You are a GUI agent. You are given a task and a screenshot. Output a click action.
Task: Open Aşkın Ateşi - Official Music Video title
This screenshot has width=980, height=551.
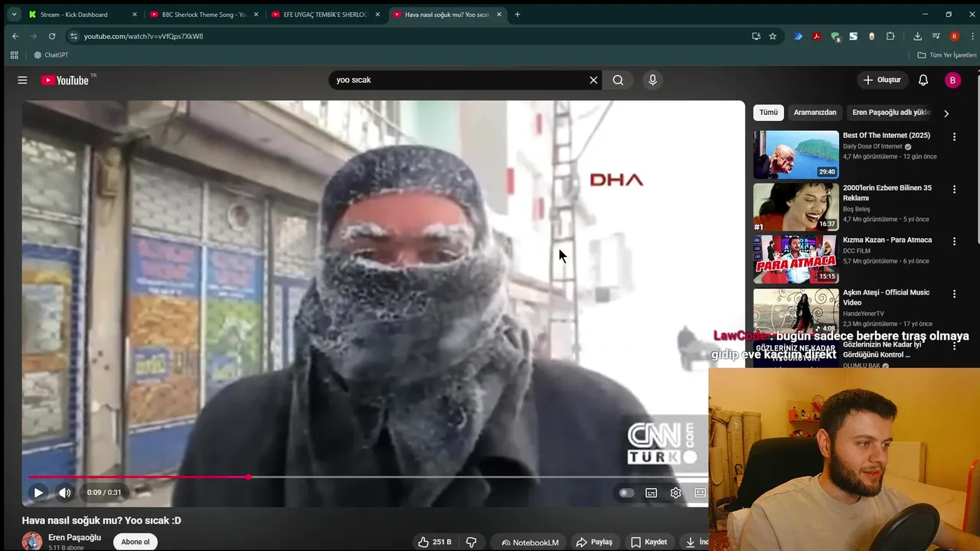pyautogui.click(x=886, y=298)
